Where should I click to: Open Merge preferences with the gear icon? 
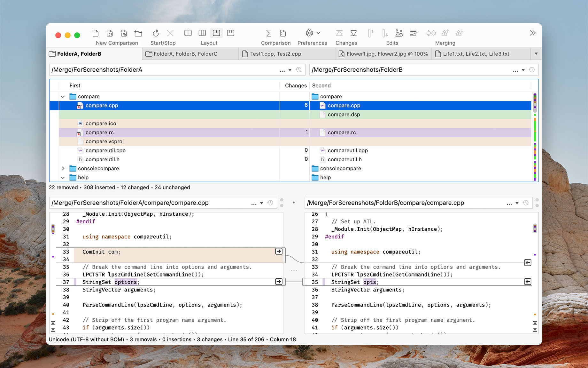(309, 33)
